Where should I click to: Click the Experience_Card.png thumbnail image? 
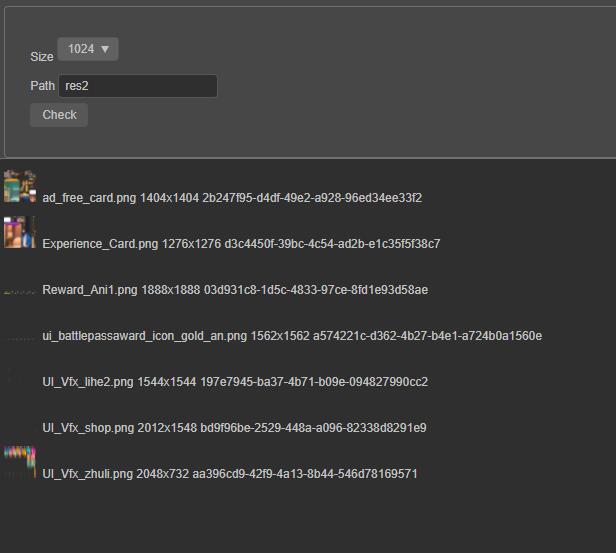coord(20,232)
